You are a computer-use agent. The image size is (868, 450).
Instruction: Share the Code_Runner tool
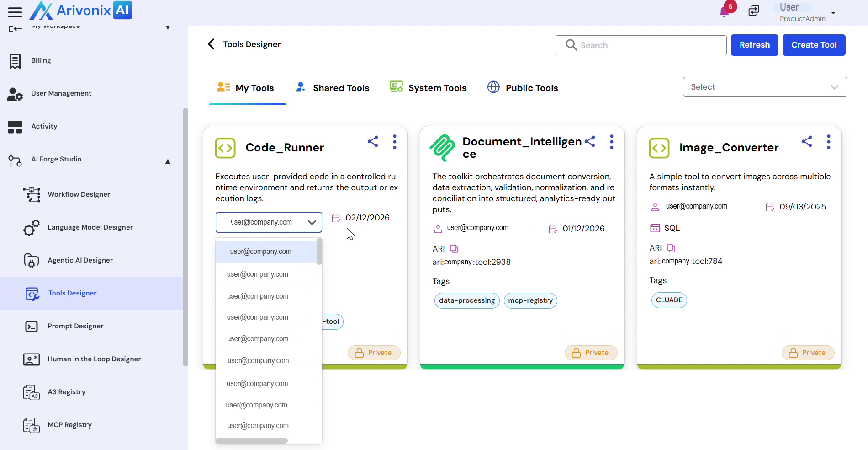click(373, 142)
